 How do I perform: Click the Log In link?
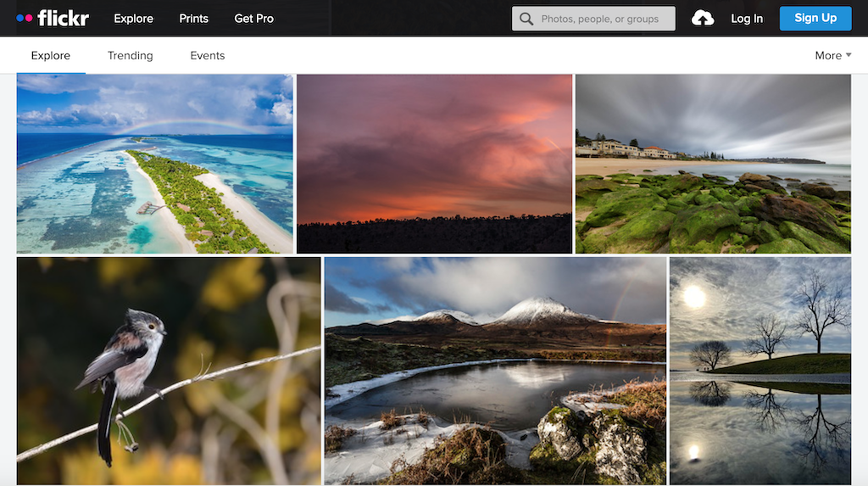747,19
